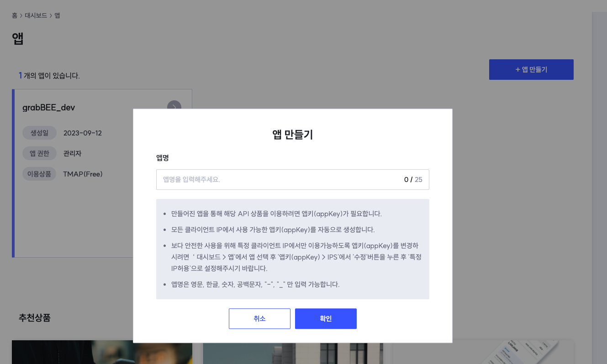The image size is (607, 364).
Task: Click the 이용상품 label badge
Action: click(x=39, y=174)
